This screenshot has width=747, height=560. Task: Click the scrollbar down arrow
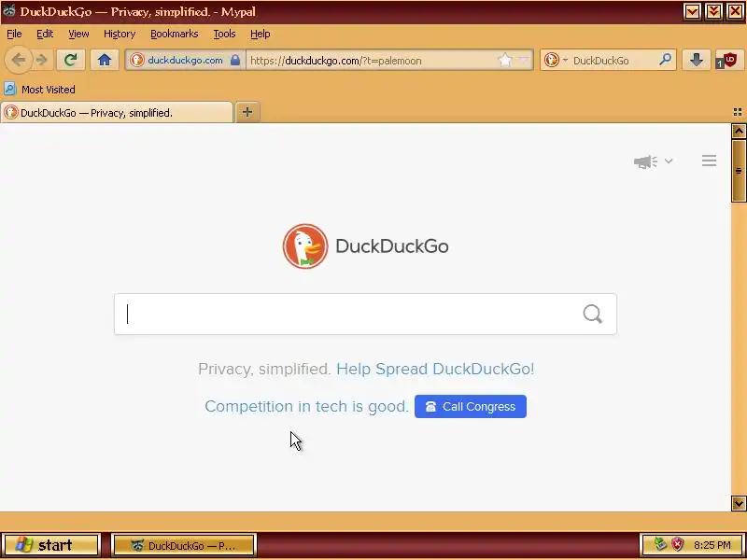(x=739, y=503)
